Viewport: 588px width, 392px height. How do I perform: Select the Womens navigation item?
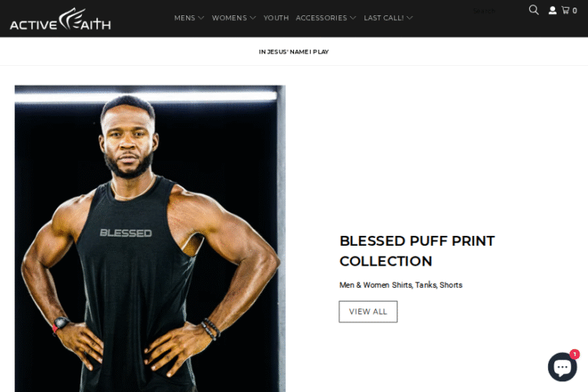pos(229,18)
